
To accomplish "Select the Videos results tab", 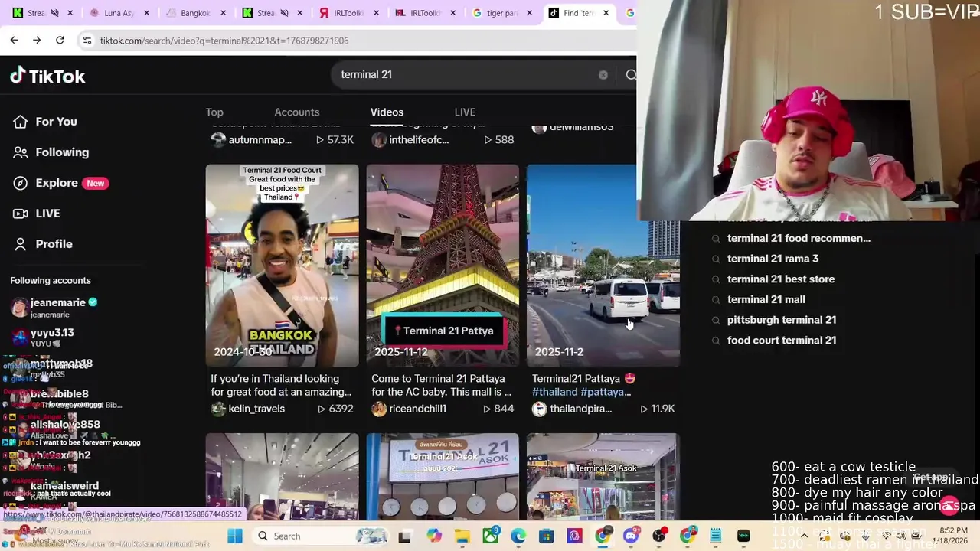I will (x=387, y=112).
